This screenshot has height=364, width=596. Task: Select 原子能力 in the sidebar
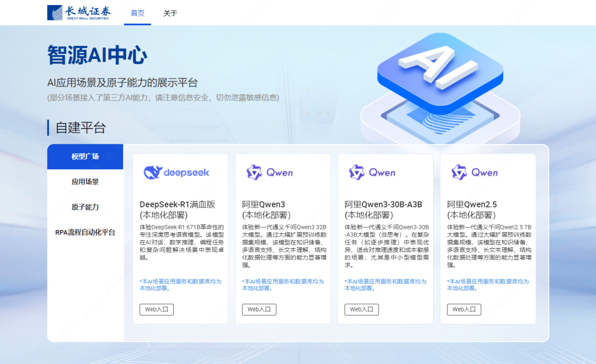85,207
